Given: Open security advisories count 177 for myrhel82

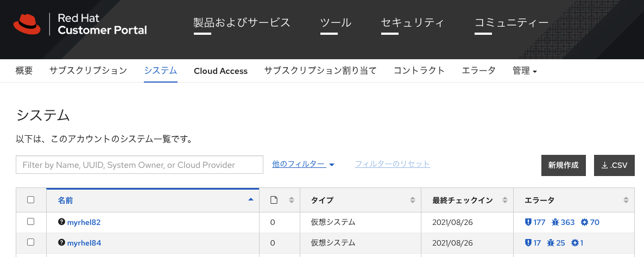Looking at the screenshot, I should coord(535,222).
